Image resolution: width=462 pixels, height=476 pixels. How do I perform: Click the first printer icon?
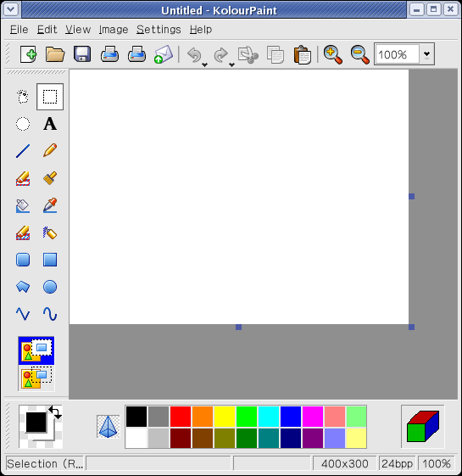pos(109,54)
